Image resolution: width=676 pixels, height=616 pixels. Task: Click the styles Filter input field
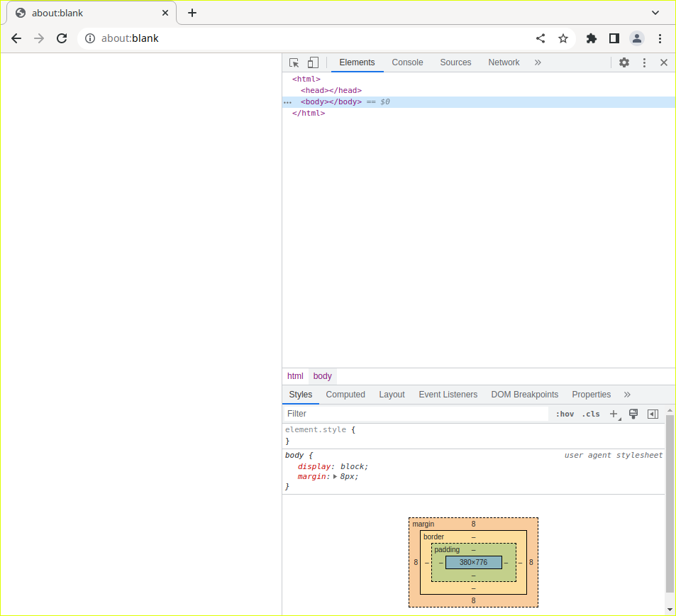pos(416,414)
